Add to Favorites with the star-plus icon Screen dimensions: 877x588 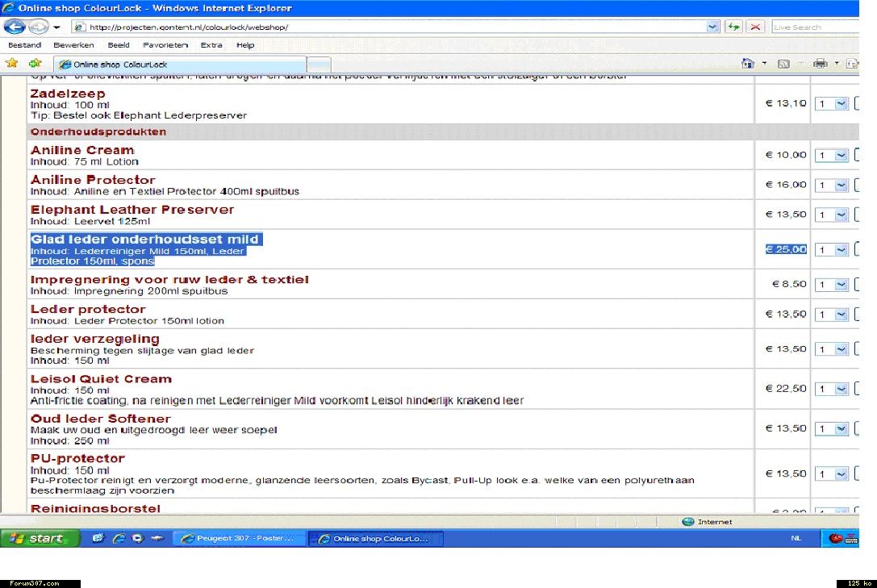pyautogui.click(x=35, y=63)
